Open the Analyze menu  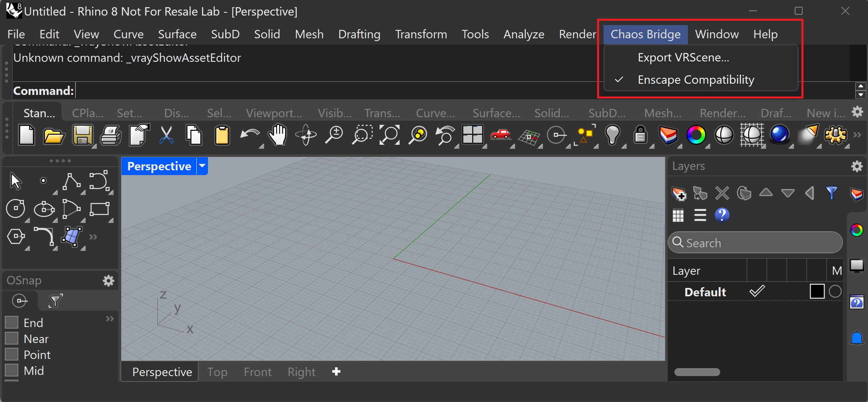point(524,34)
